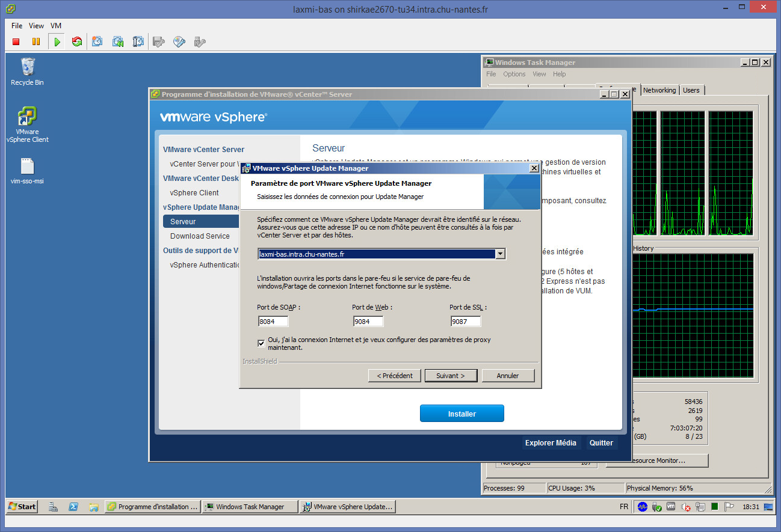This screenshot has height=532, width=781.
Task: Switch to the Networking tab in Task Manager
Action: coord(659,90)
